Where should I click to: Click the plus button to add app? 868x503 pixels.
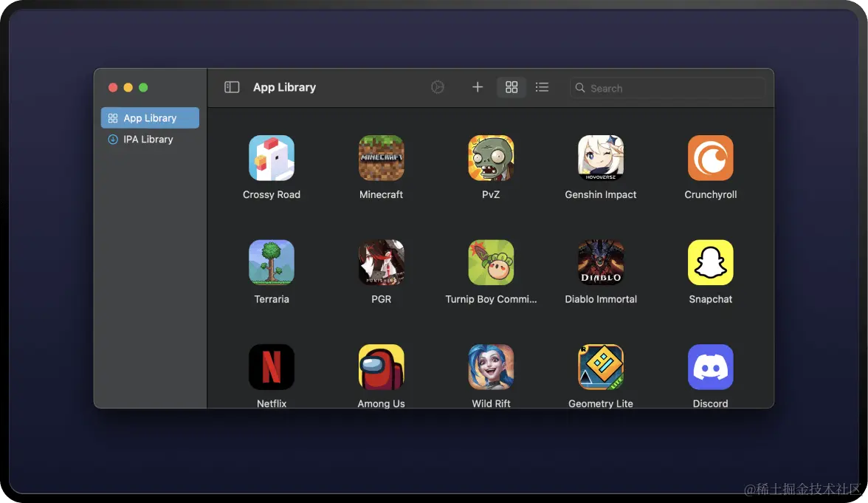tap(477, 87)
